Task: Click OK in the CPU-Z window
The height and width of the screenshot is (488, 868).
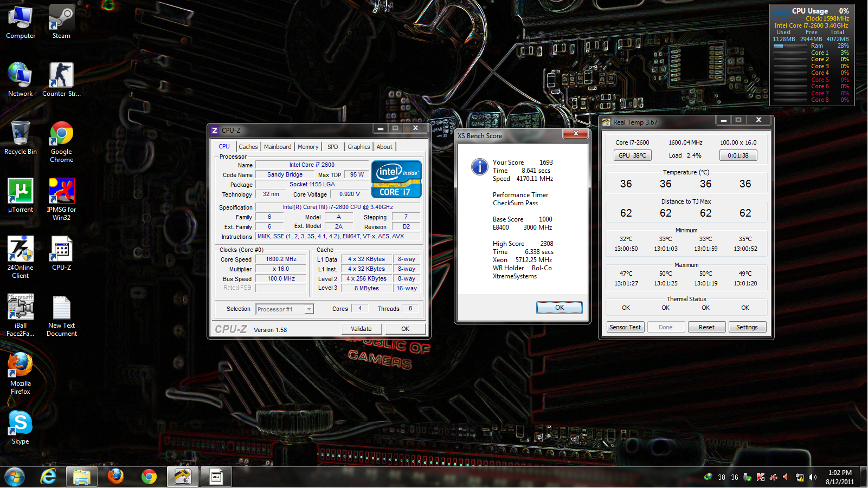Action: pos(405,329)
